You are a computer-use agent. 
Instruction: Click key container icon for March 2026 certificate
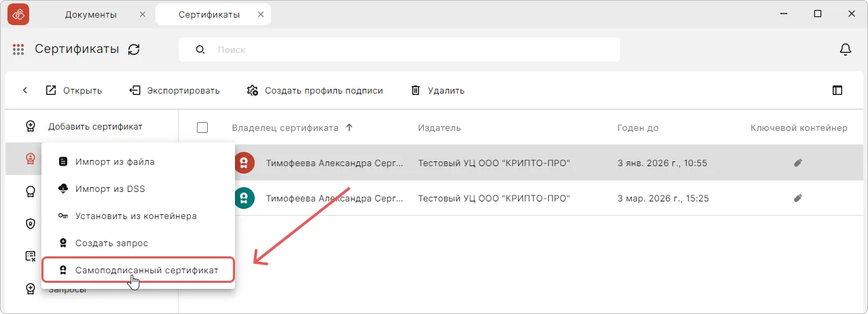click(x=798, y=199)
